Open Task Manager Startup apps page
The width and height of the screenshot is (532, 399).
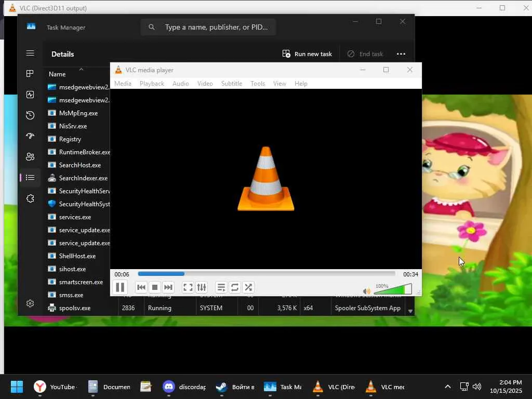(30, 136)
